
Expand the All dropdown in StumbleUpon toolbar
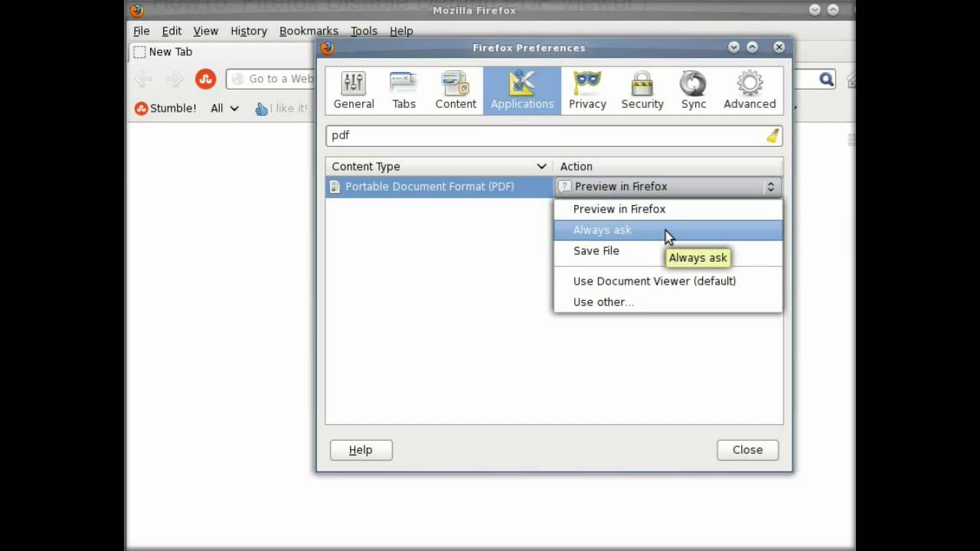tap(225, 109)
